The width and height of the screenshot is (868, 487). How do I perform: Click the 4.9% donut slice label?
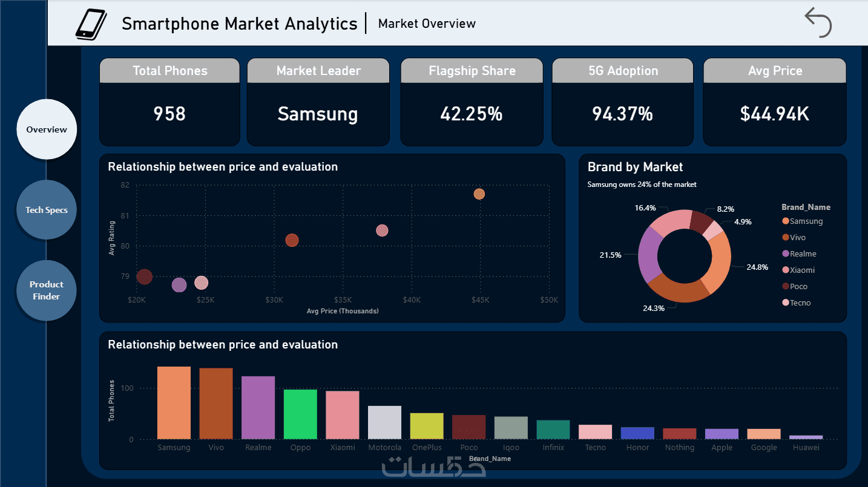click(743, 222)
